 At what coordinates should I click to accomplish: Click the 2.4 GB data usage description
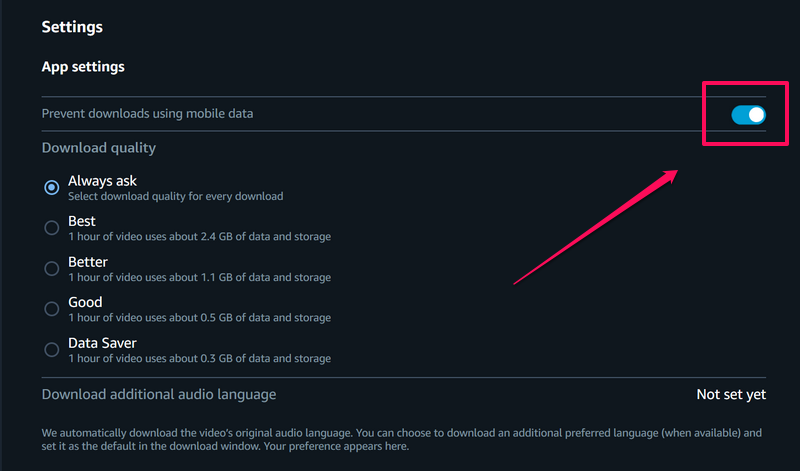coord(199,237)
